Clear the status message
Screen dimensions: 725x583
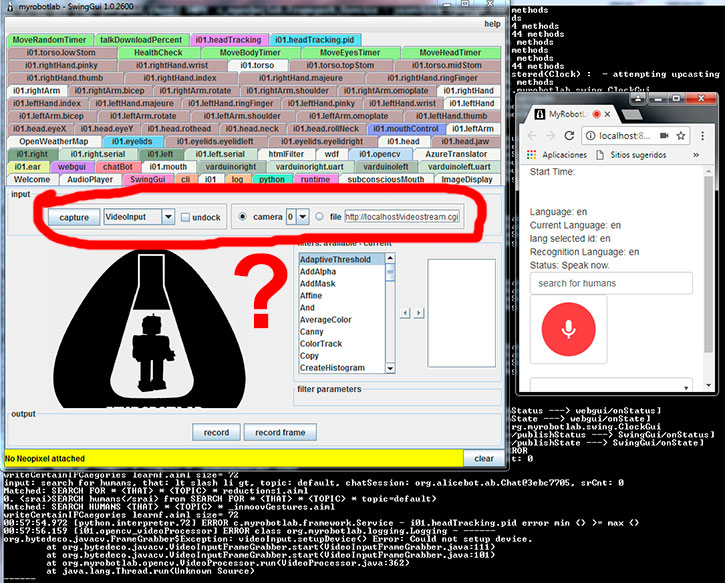pyautogui.click(x=484, y=459)
